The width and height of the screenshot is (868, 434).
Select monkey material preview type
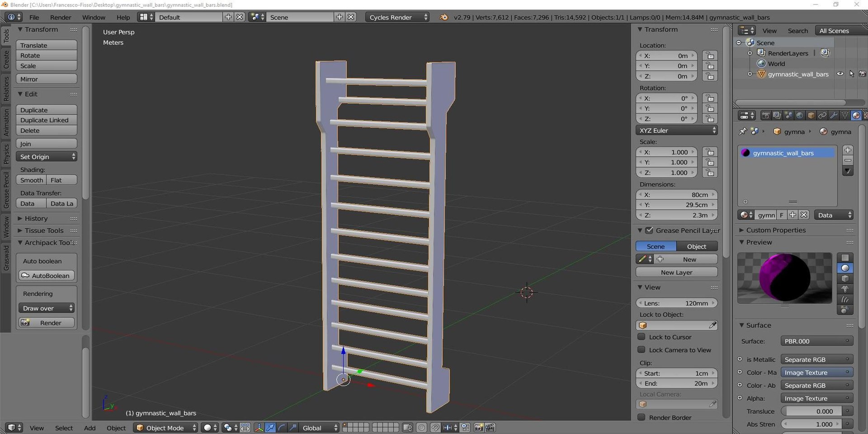(845, 289)
